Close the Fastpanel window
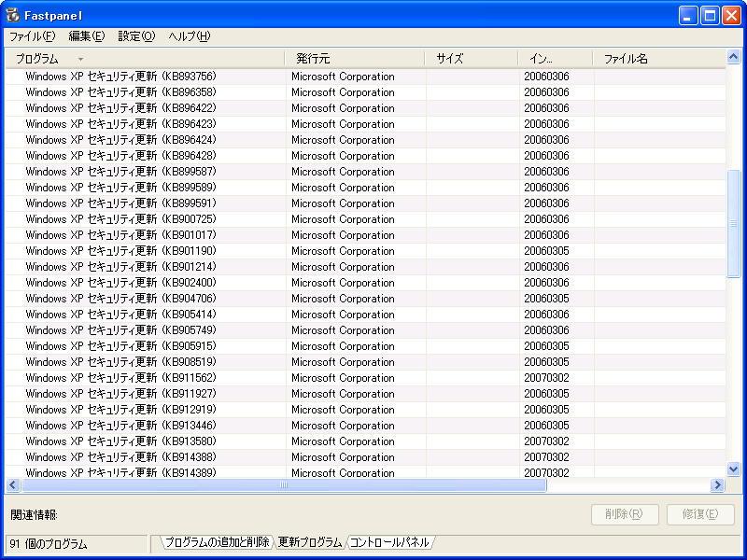 click(731, 16)
